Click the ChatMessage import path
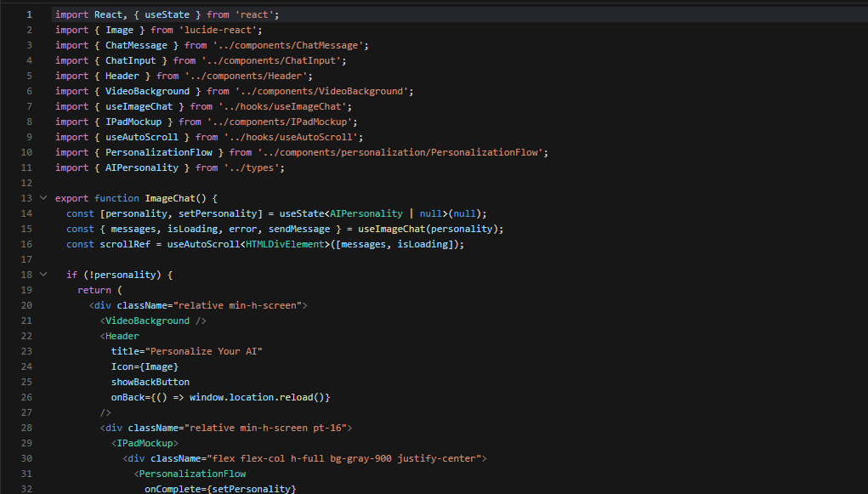 289,44
